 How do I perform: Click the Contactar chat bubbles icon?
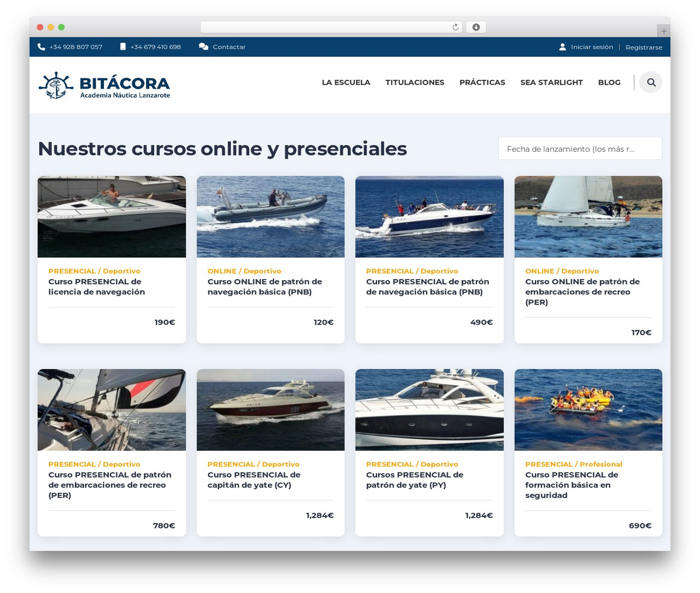coord(203,47)
